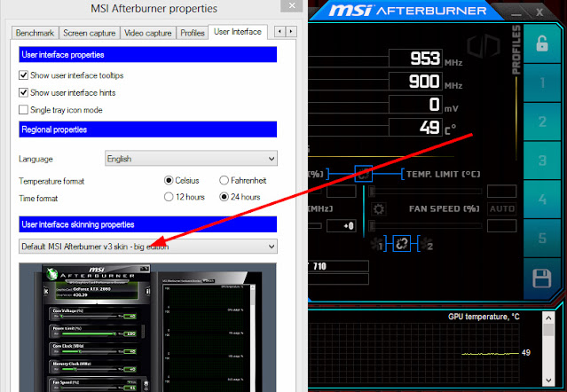
Task: Click the temp limit value box
Action: [502, 192]
